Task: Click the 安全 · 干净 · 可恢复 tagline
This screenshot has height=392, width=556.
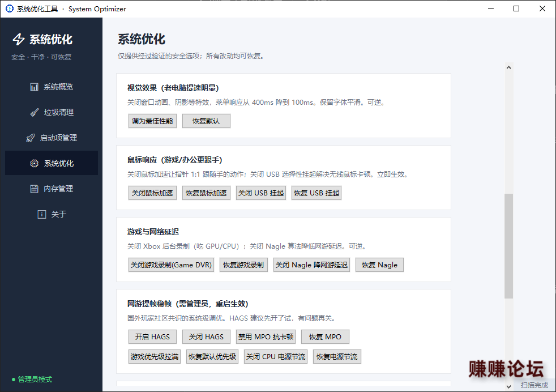Action: click(41, 57)
